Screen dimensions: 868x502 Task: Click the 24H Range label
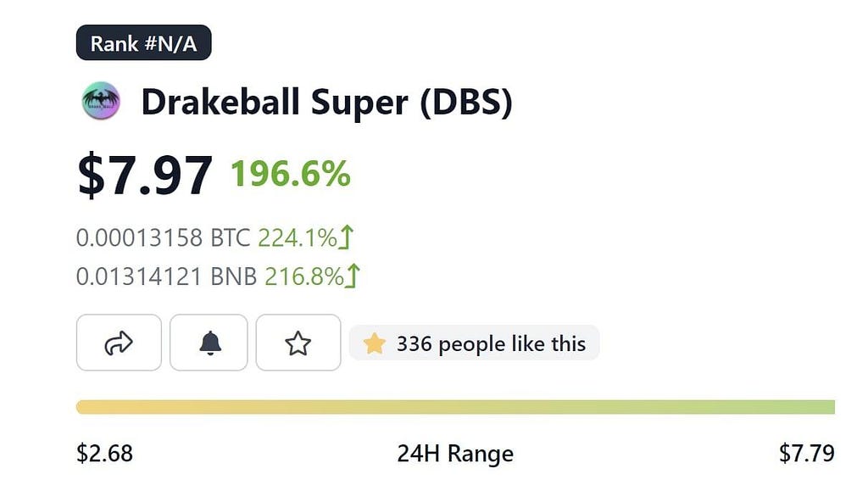pos(455,453)
